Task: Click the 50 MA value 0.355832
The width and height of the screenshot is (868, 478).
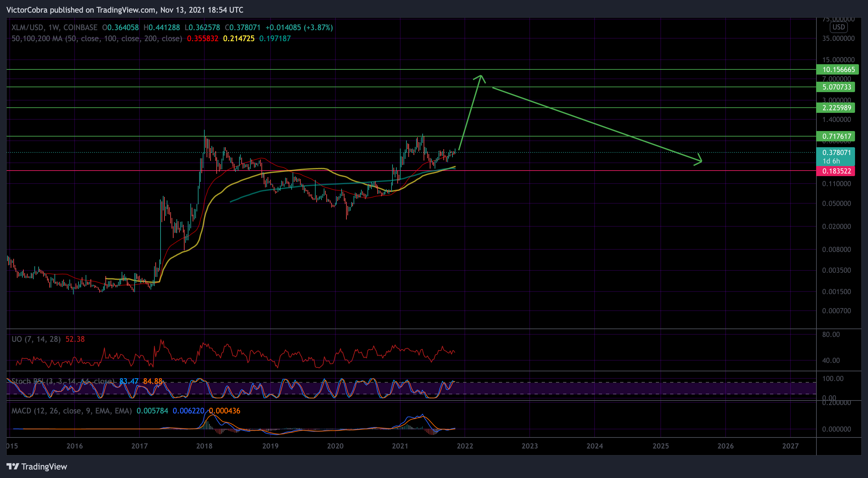Action: point(202,38)
